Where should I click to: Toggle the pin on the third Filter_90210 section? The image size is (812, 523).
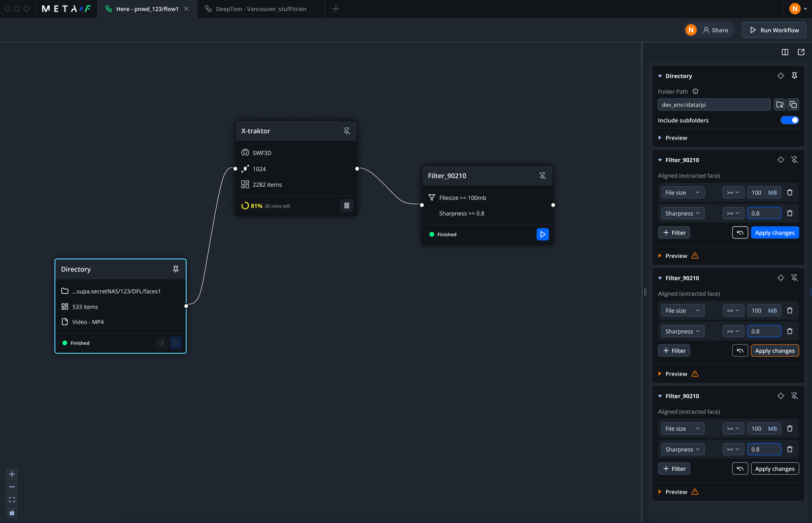(x=795, y=396)
